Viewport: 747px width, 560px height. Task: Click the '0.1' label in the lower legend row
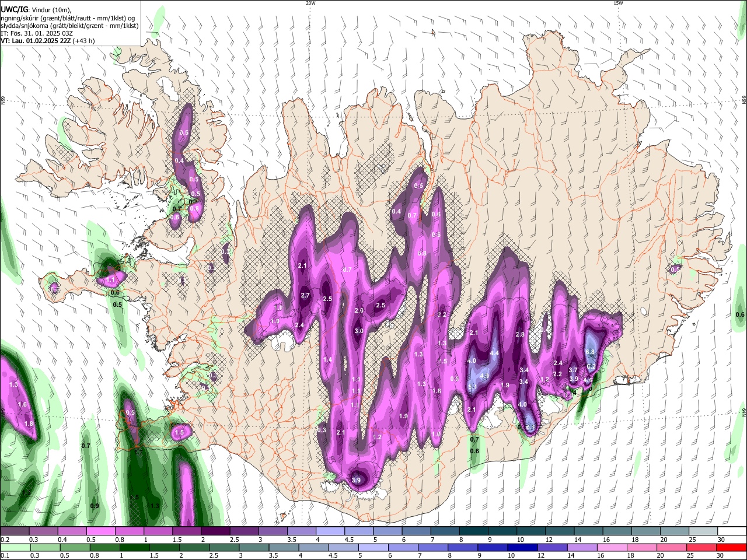(5, 555)
